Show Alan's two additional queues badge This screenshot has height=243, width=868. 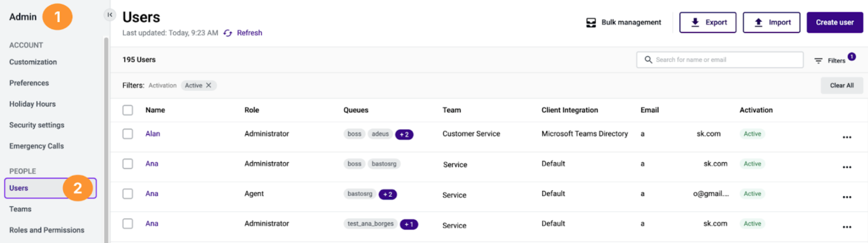tap(404, 134)
